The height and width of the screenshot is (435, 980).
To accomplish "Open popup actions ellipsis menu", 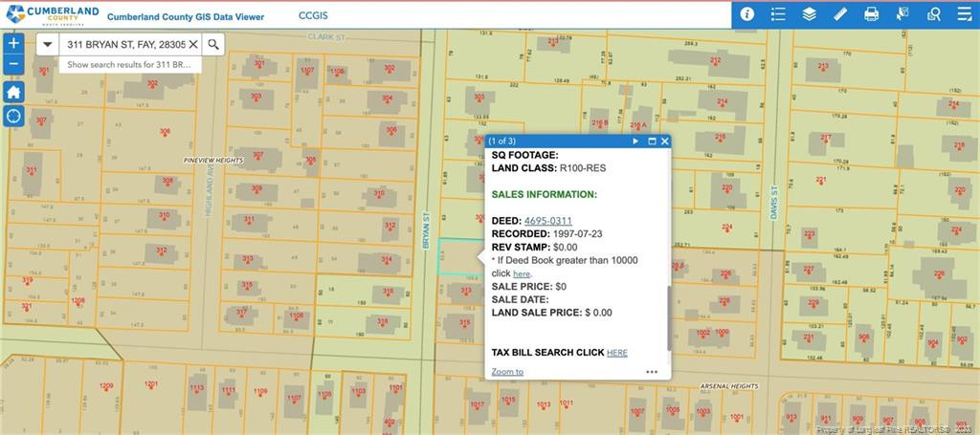I will click(652, 372).
